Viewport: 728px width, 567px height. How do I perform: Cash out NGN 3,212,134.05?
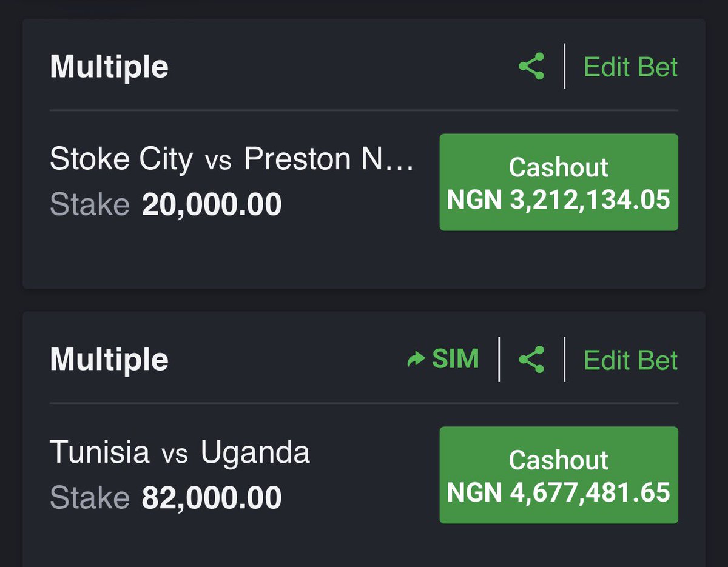pyautogui.click(x=559, y=182)
